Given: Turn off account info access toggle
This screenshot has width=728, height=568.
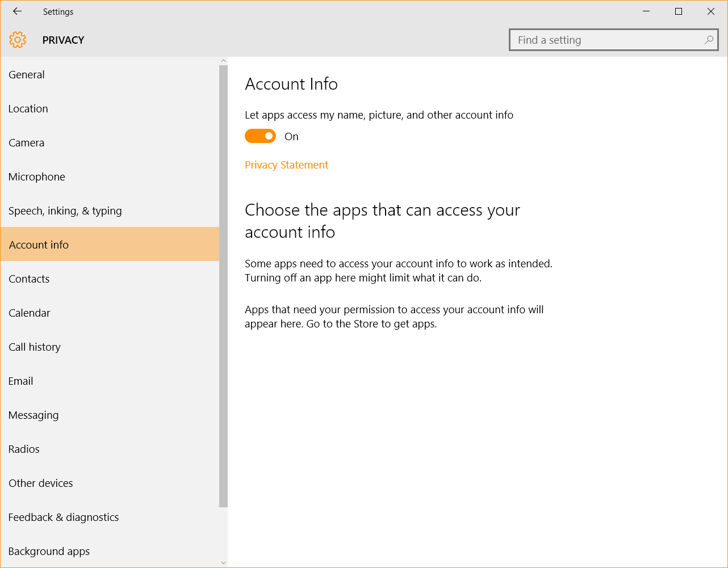Looking at the screenshot, I should [260, 136].
